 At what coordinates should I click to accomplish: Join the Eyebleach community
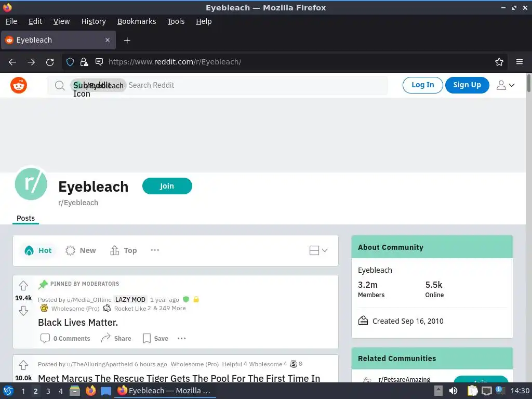[x=167, y=186]
